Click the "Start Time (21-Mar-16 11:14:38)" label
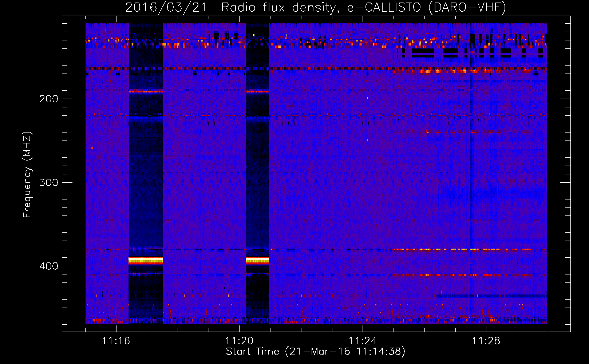Screen dimensions: 589x364 point(316,352)
